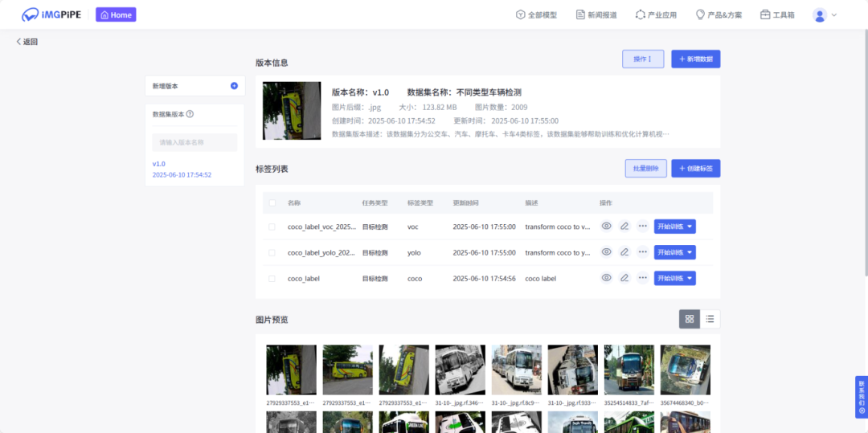The height and width of the screenshot is (433, 868).
Task: Click the 'coco label' description cell
Action: click(x=540, y=278)
